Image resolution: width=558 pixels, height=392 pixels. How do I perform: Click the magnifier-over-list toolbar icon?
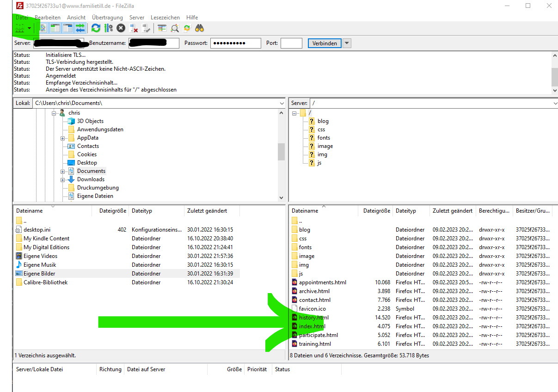[174, 28]
